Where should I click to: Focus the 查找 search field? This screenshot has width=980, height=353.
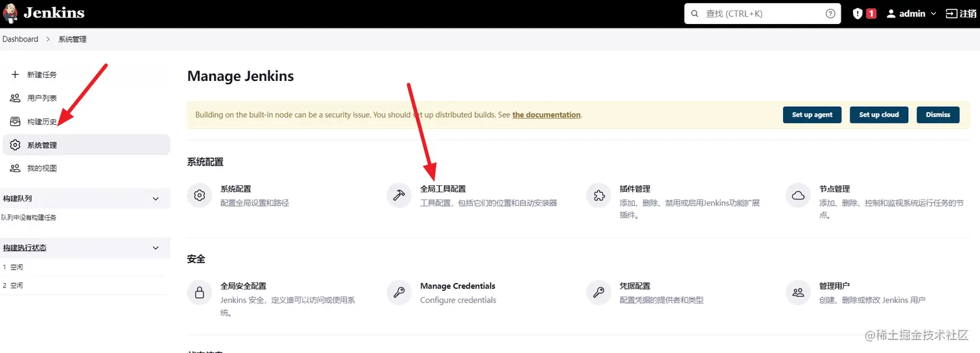pyautogui.click(x=762, y=14)
